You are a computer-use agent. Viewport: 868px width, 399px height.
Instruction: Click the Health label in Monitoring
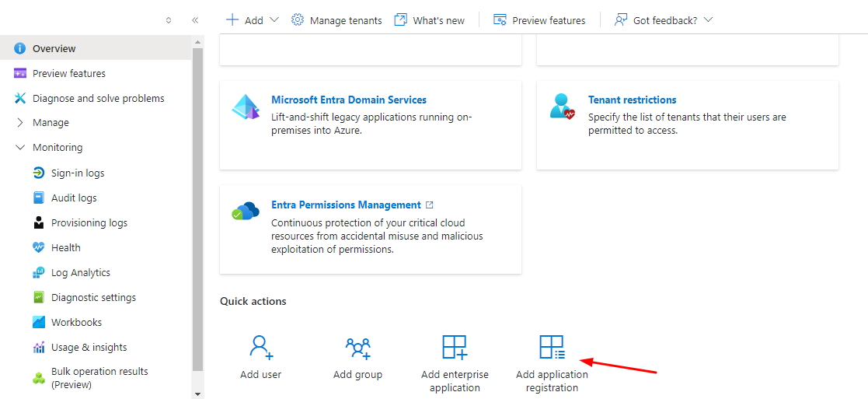click(x=66, y=247)
